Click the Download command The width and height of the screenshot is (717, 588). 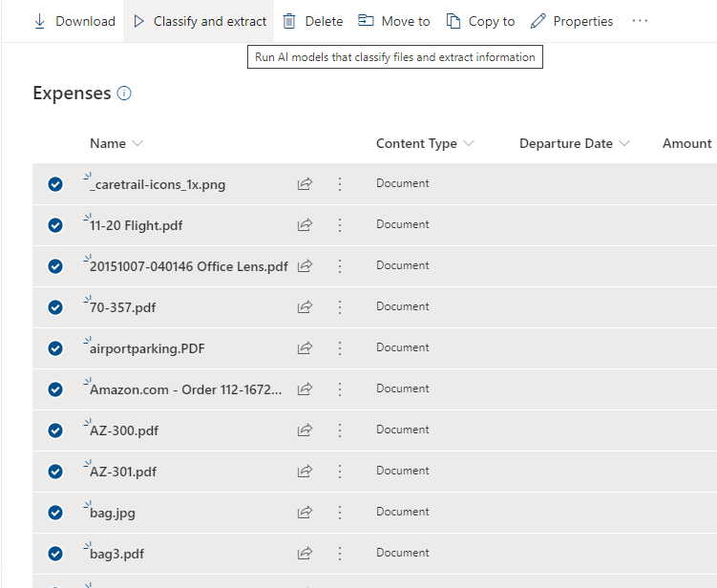coord(74,21)
